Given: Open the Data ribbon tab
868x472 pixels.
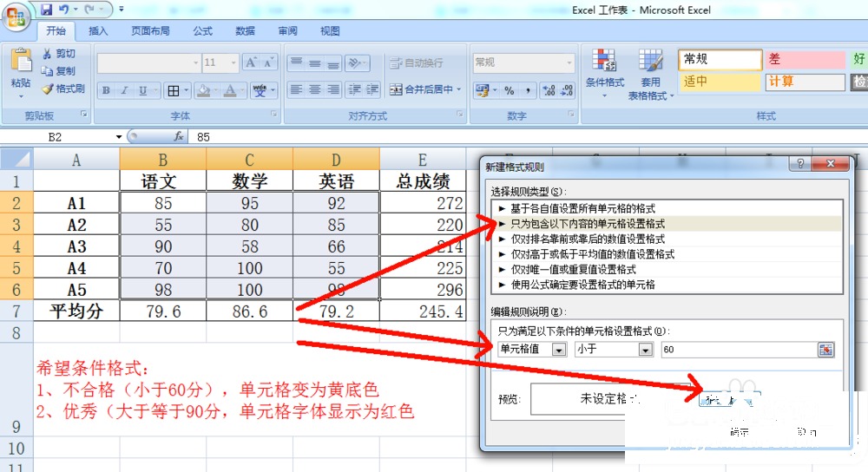Looking at the screenshot, I should click(245, 31).
